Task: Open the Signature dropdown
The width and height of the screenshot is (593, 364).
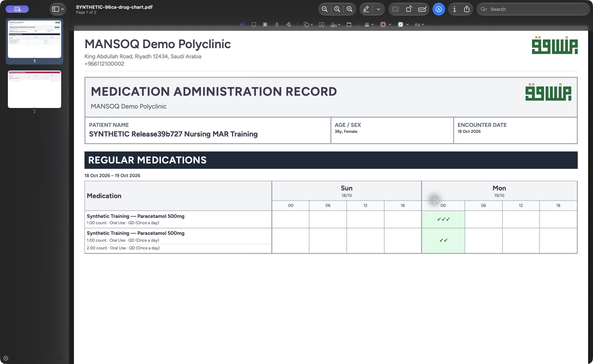Action: click(x=335, y=24)
